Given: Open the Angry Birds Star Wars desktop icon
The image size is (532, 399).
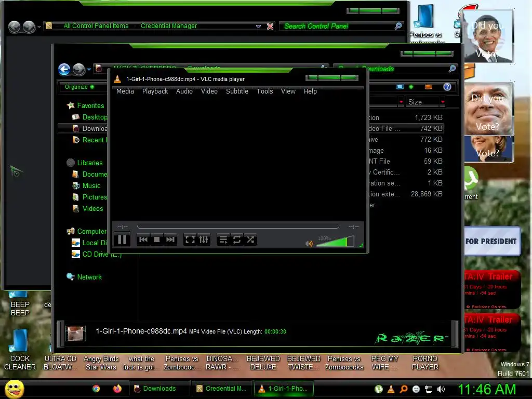Looking at the screenshot, I should coord(101,363).
